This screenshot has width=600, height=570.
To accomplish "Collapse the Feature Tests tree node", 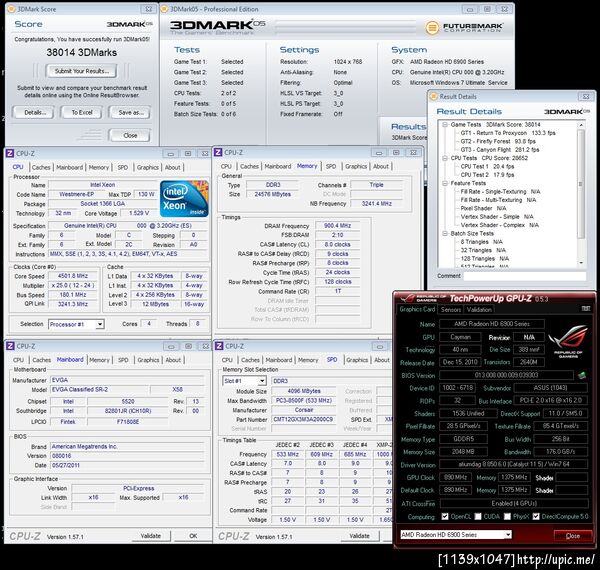I will click(445, 183).
